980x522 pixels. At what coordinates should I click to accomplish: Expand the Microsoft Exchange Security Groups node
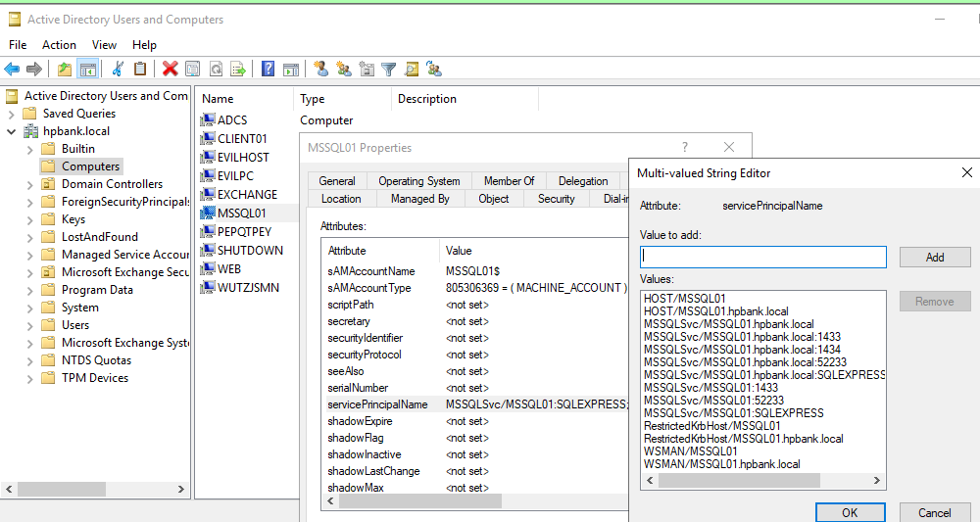coord(28,272)
